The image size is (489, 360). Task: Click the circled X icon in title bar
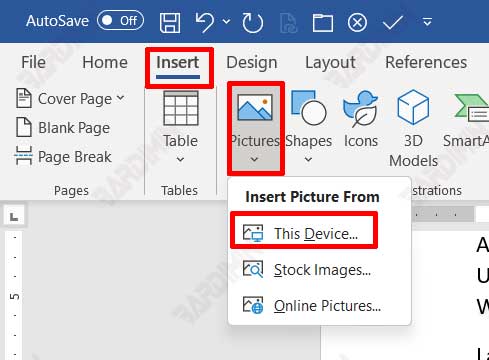[357, 23]
